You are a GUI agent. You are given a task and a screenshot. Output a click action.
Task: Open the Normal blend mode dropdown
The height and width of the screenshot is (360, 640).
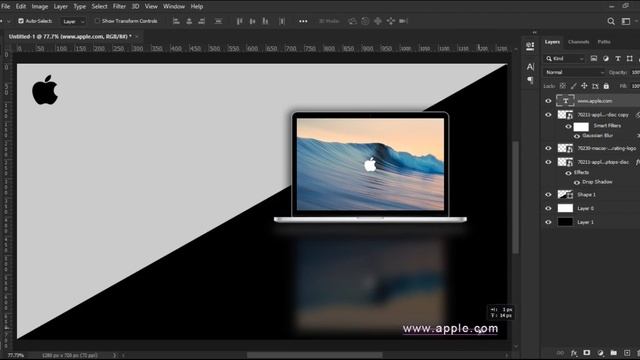[x=574, y=72]
